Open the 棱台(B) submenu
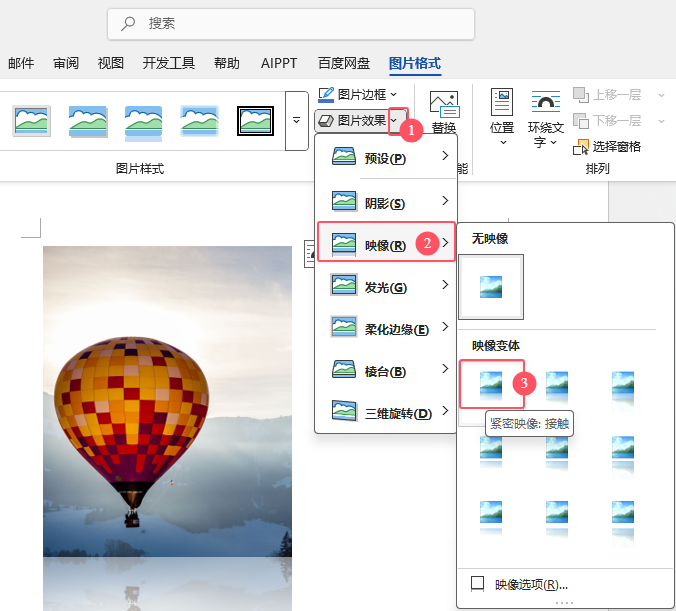676x611 pixels. pos(386,370)
